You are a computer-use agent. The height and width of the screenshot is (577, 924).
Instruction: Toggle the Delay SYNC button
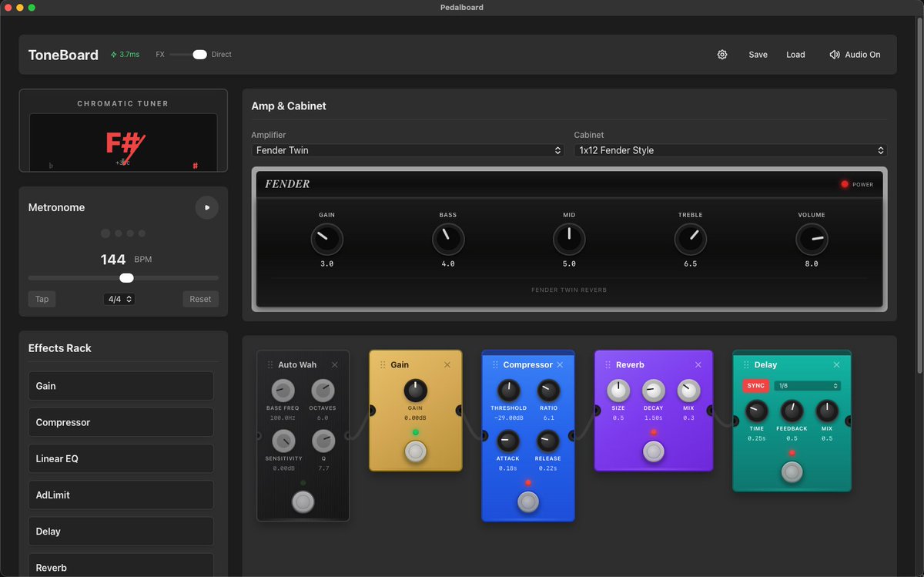[756, 385]
